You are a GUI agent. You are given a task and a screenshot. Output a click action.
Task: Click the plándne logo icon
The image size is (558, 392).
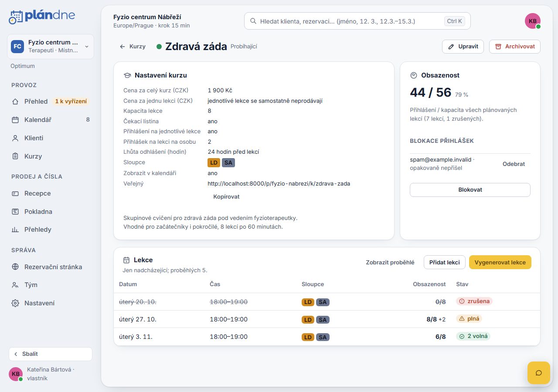coord(16,17)
